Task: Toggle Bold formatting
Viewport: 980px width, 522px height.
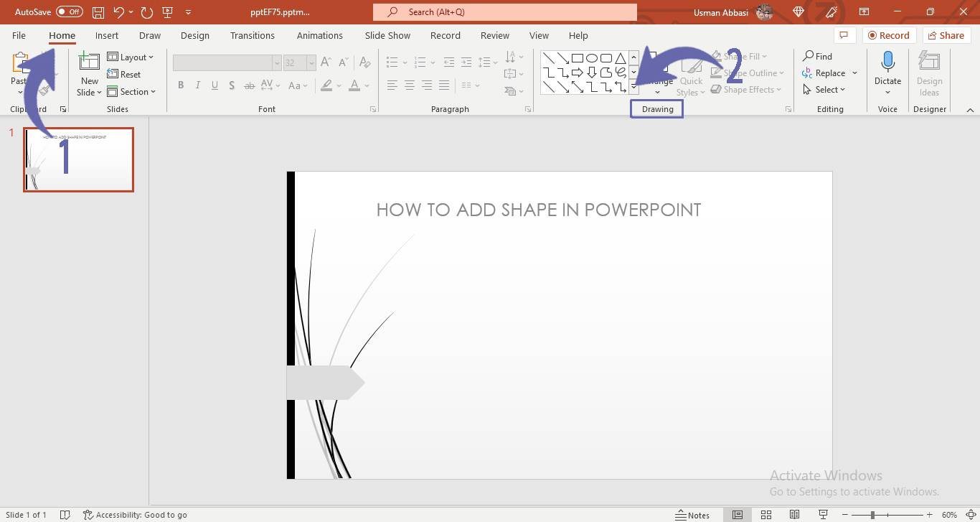Action: click(x=181, y=85)
